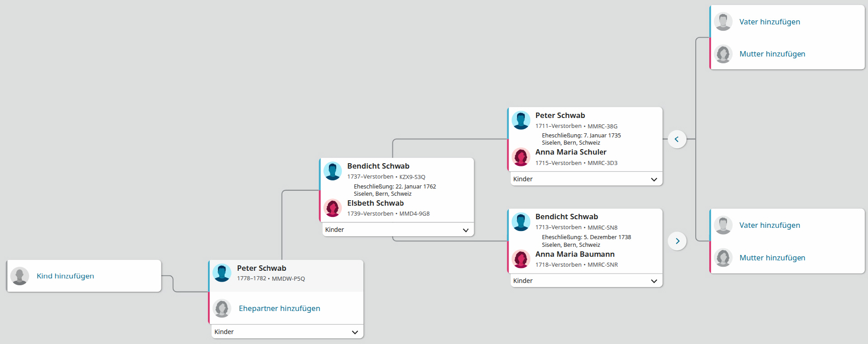Viewport: 868px width, 344px height.
Task: Click Peter Schwab 1778–1782 avatar icon
Action: 222,273
